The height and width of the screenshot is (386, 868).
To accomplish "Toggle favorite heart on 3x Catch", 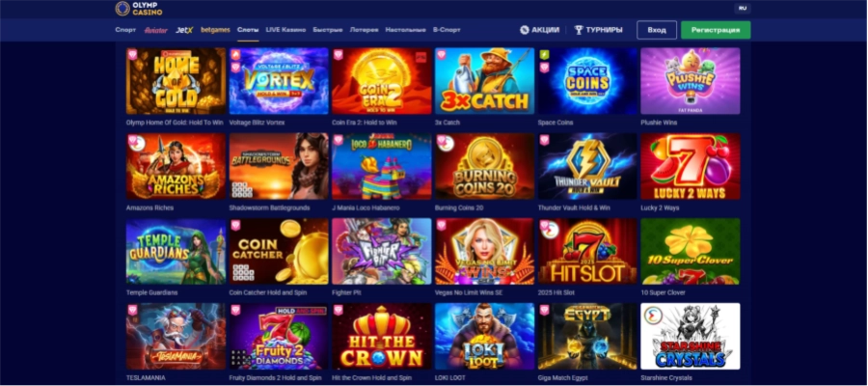I will [x=441, y=54].
